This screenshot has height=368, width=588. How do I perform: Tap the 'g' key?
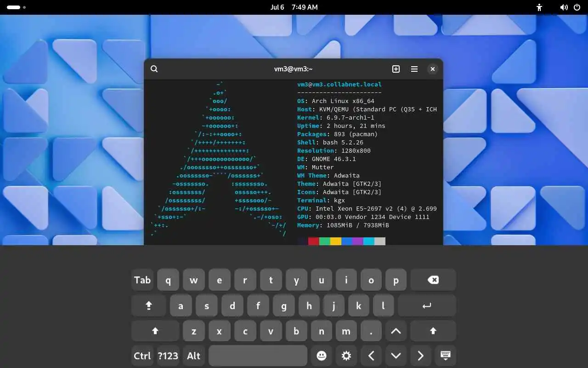pos(284,305)
